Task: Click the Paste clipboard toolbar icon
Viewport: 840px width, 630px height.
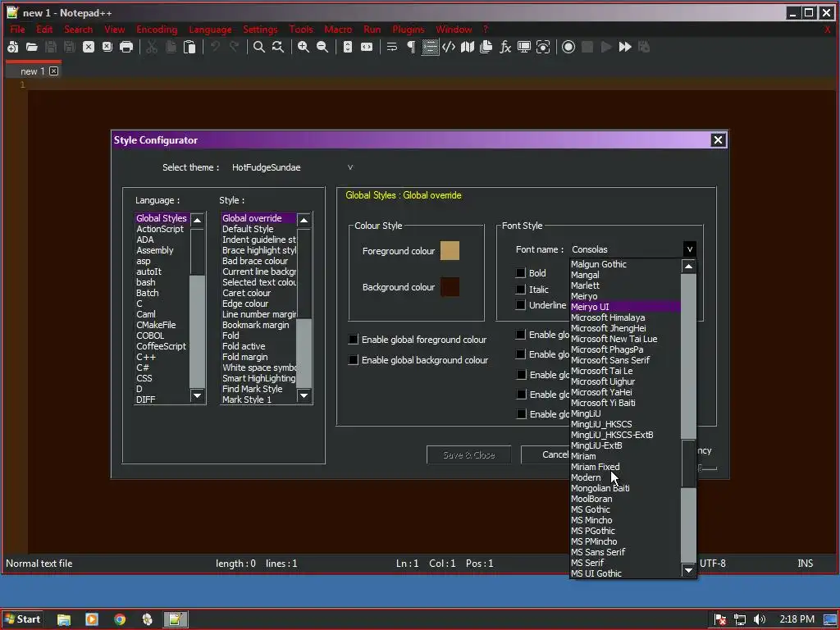Action: pyautogui.click(x=189, y=47)
